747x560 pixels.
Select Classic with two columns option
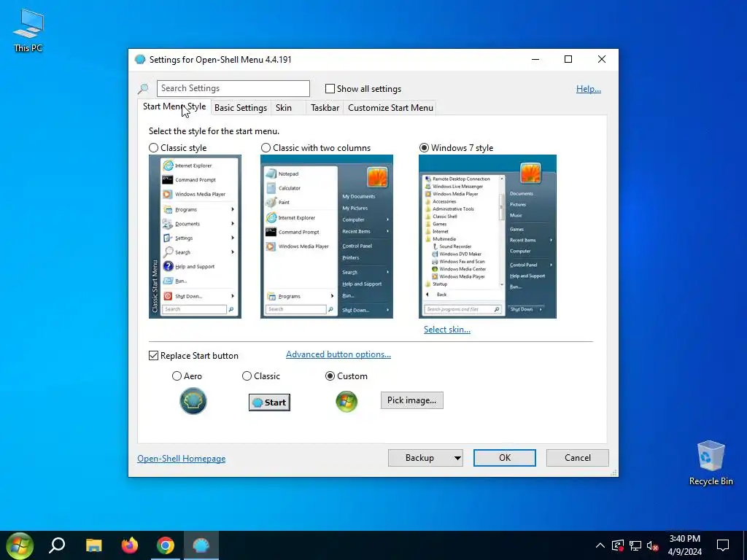coord(266,147)
